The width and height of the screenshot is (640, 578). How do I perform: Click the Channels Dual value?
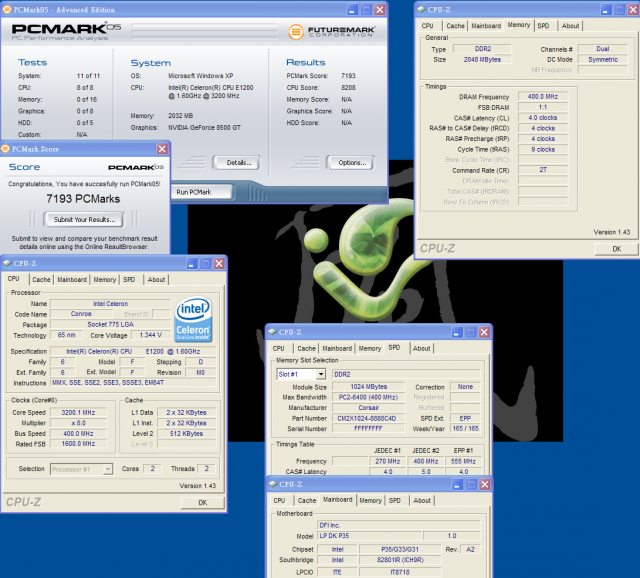pos(603,49)
